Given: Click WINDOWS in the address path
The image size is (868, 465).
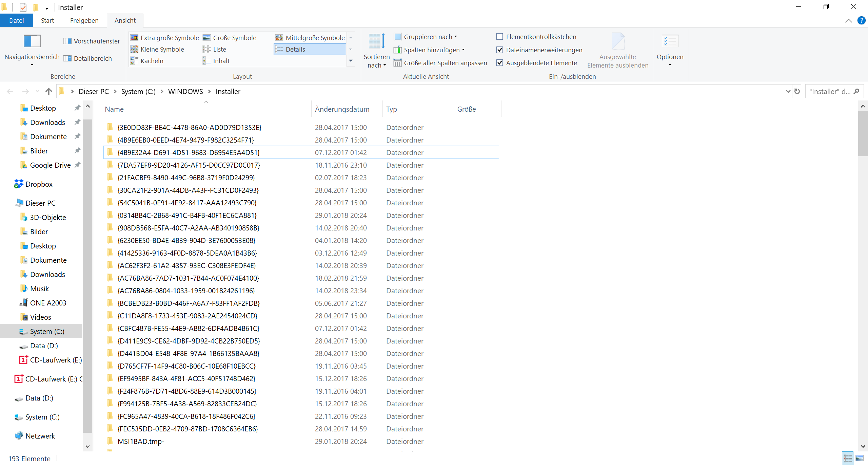Looking at the screenshot, I should 185,91.
